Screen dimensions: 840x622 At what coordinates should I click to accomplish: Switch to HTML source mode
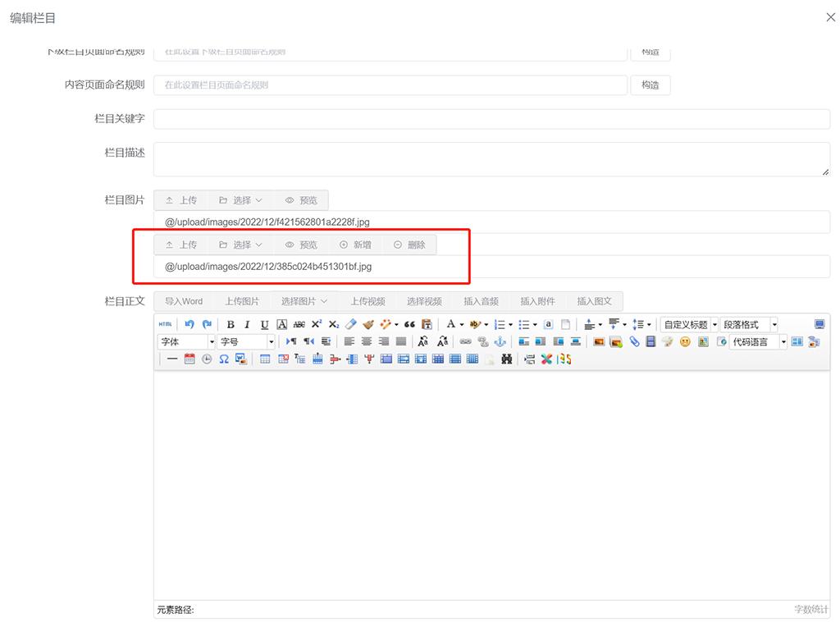pyautogui.click(x=166, y=325)
